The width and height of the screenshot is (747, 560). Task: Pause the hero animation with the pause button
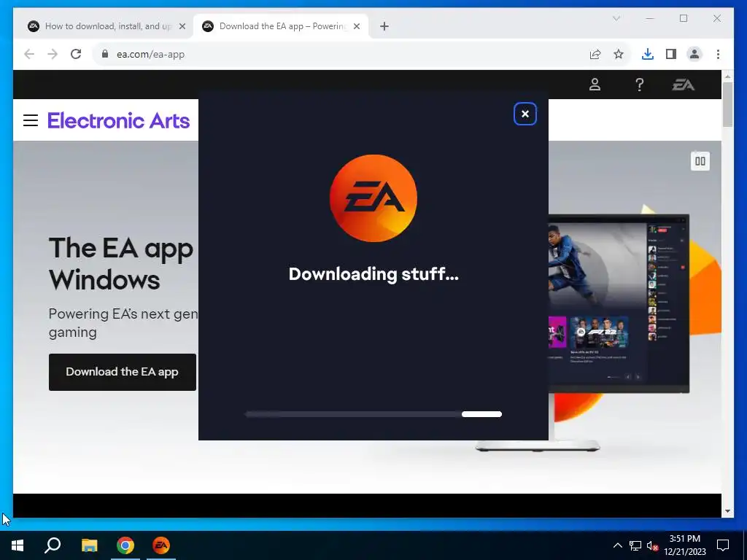(x=700, y=161)
